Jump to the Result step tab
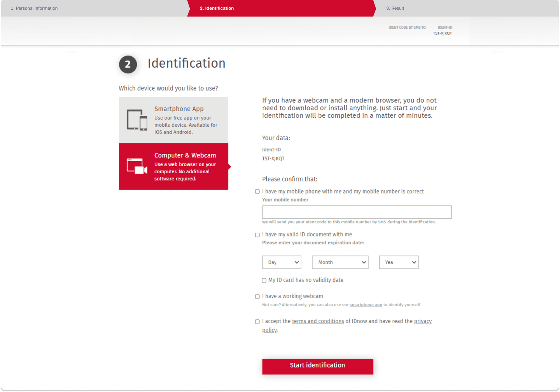560x392 pixels. (x=395, y=8)
